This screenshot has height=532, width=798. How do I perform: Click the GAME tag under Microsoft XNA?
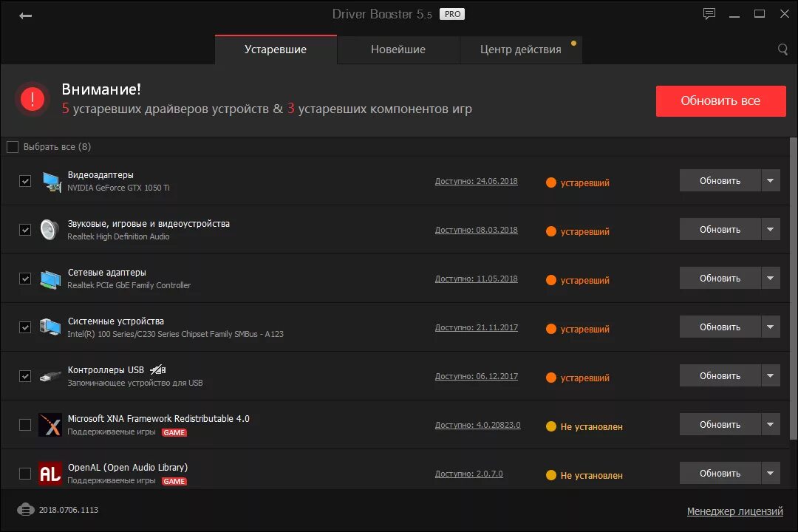click(x=174, y=432)
